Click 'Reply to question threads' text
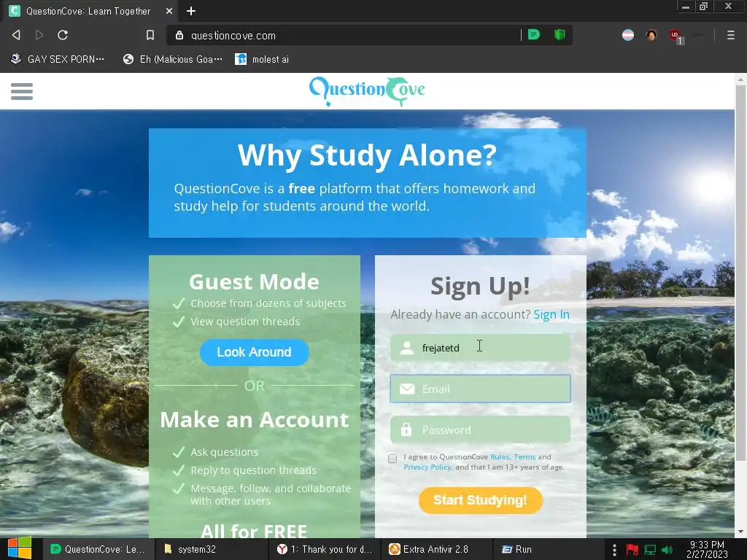 253,470
